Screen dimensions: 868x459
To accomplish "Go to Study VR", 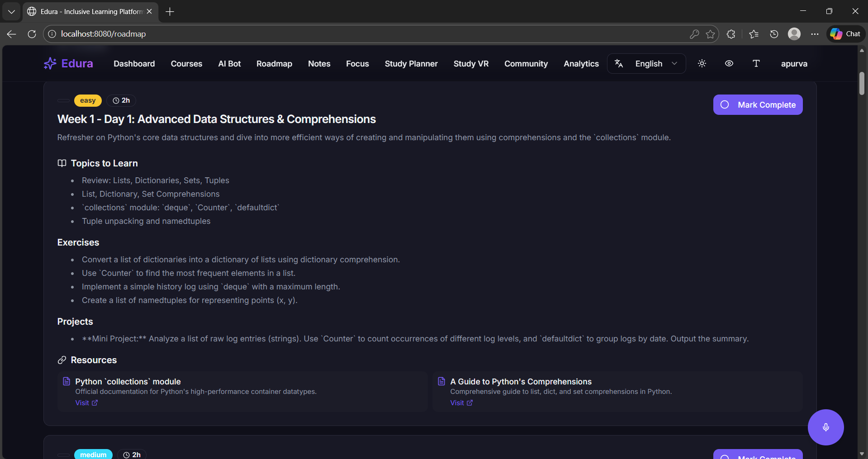I will 471,64.
